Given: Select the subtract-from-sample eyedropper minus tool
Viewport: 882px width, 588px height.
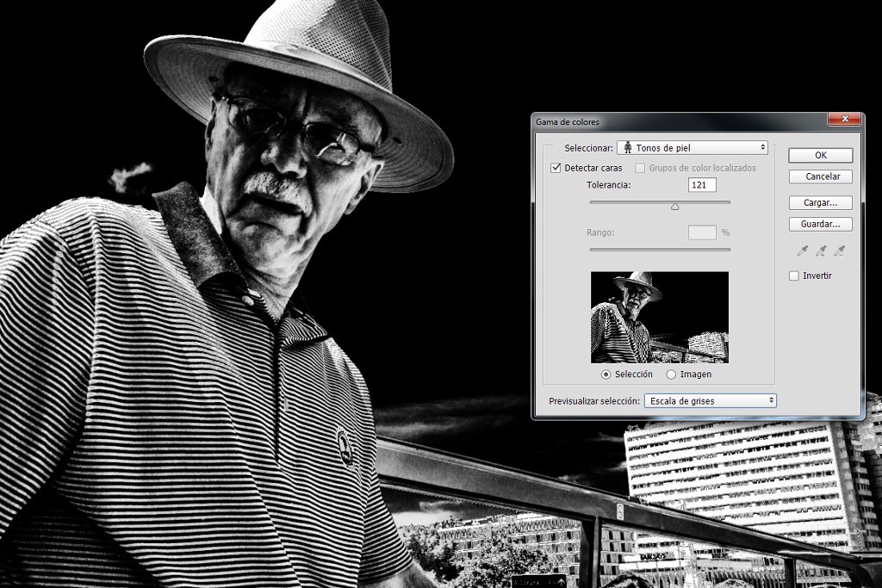Looking at the screenshot, I should point(839,251).
